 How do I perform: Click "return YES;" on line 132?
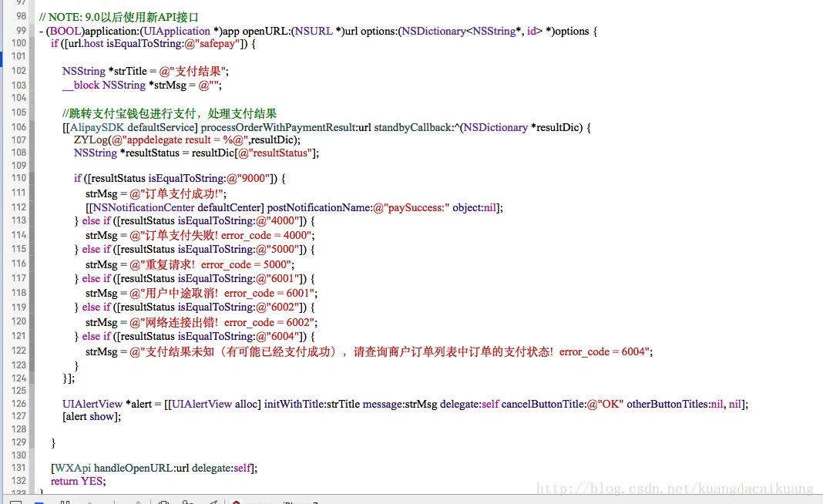[78, 481]
